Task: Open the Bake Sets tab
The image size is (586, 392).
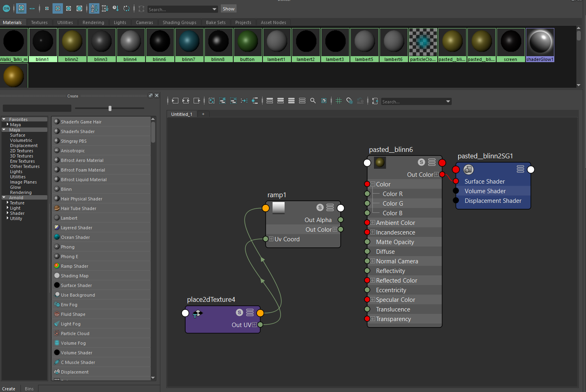Action: click(216, 22)
